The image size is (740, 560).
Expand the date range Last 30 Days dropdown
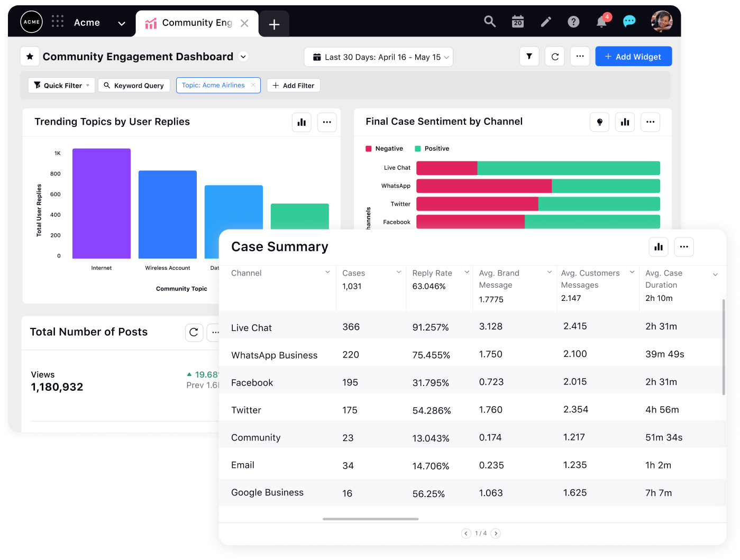coord(379,57)
